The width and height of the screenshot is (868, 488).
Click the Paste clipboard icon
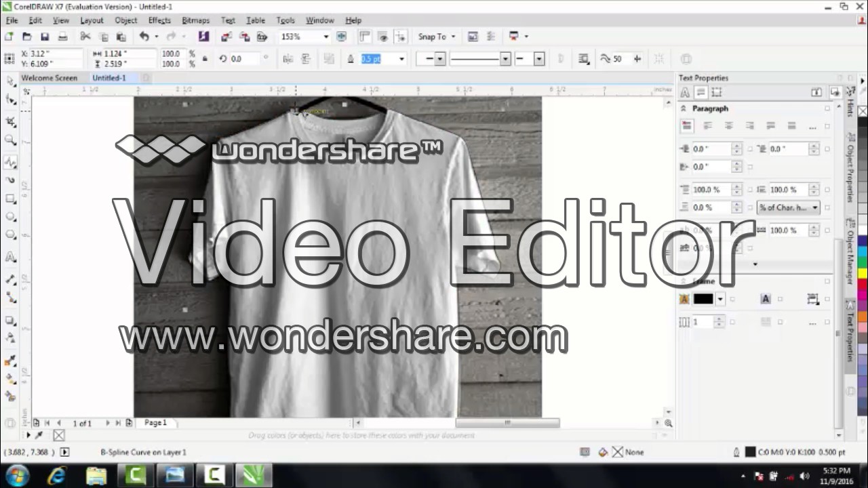121,37
